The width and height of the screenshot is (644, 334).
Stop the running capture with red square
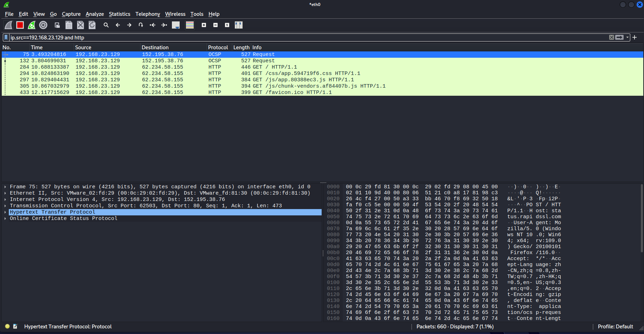[x=20, y=25]
